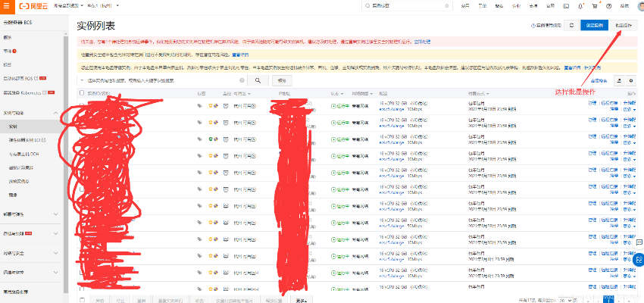The width and height of the screenshot is (644, 303).
Task: Open 更多 dropdown in first row actions
Action: pos(629,109)
